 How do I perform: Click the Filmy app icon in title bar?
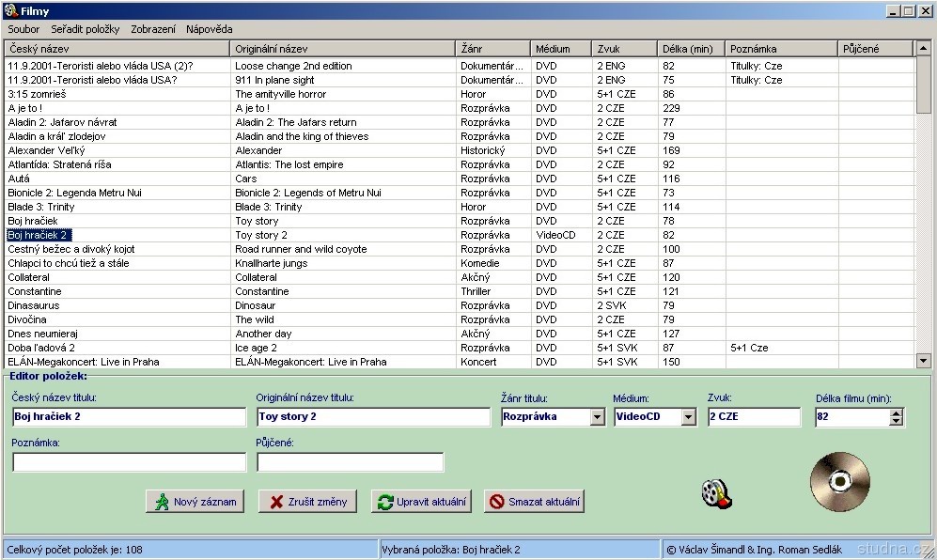coord(10,10)
